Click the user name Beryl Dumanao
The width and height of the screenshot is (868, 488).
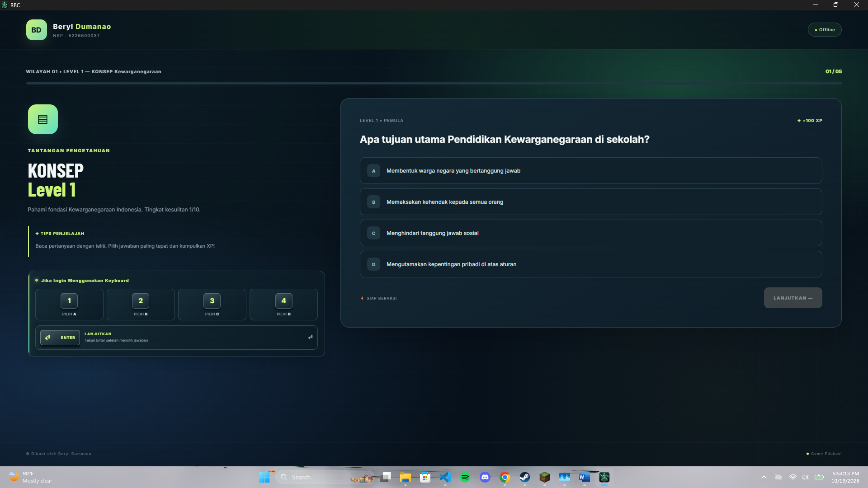[82, 27]
